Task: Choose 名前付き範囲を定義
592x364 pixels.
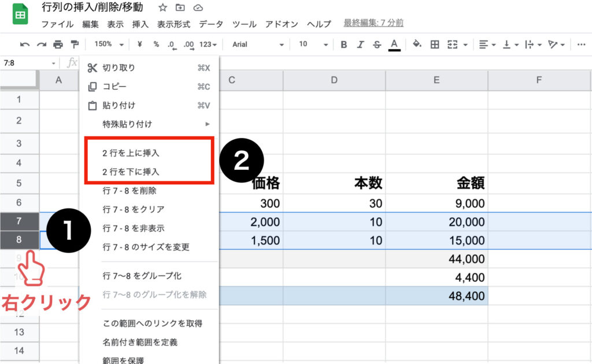Action: (150, 342)
